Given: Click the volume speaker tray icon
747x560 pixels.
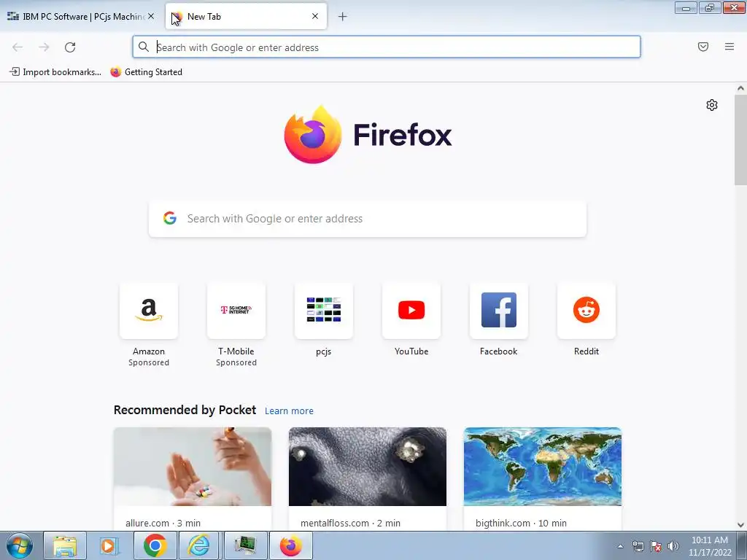Looking at the screenshot, I should point(673,546).
